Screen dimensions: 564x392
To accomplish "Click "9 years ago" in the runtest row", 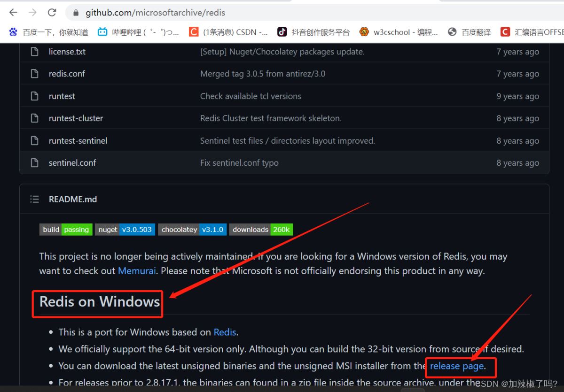I will 518,96.
